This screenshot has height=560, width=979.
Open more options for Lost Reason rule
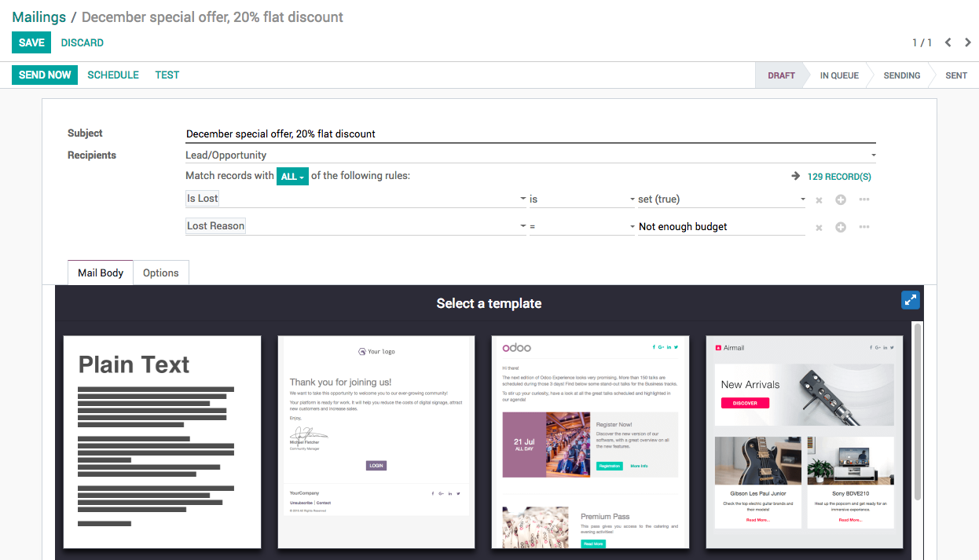click(864, 227)
